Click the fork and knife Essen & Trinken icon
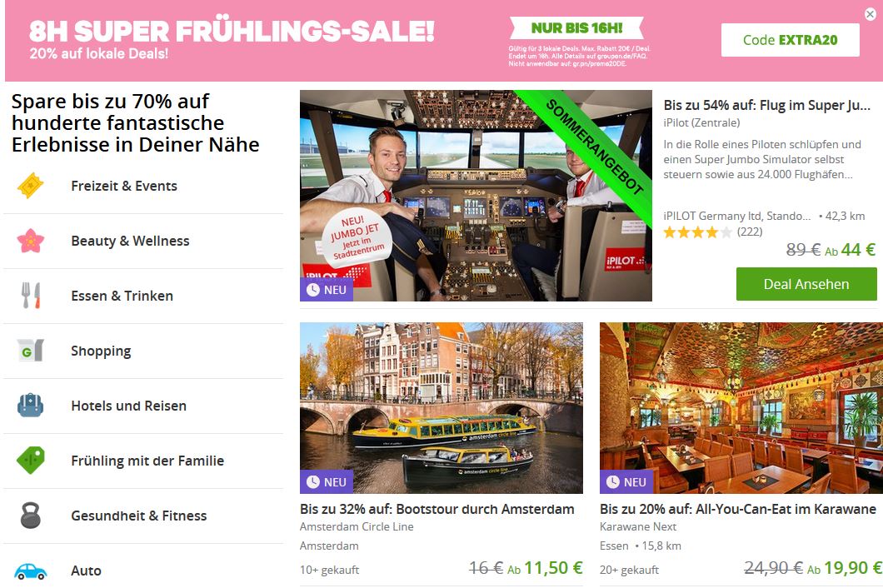The image size is (883, 588). coord(31,296)
